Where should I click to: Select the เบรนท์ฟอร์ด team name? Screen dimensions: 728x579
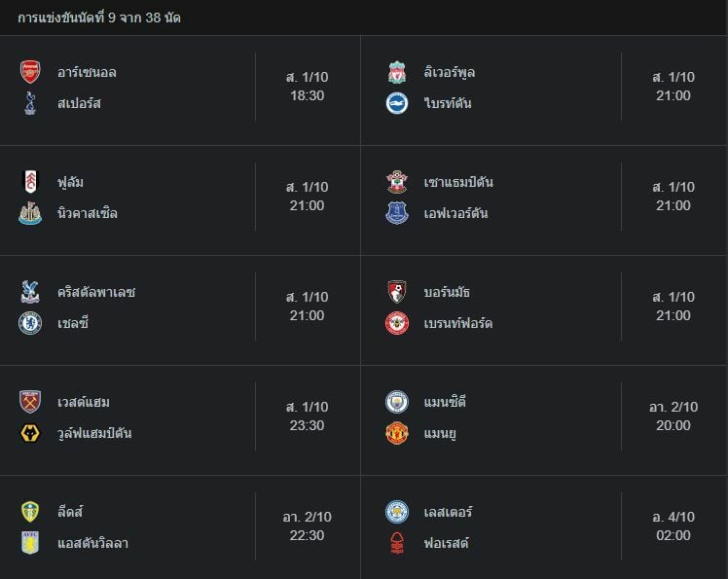(x=457, y=323)
